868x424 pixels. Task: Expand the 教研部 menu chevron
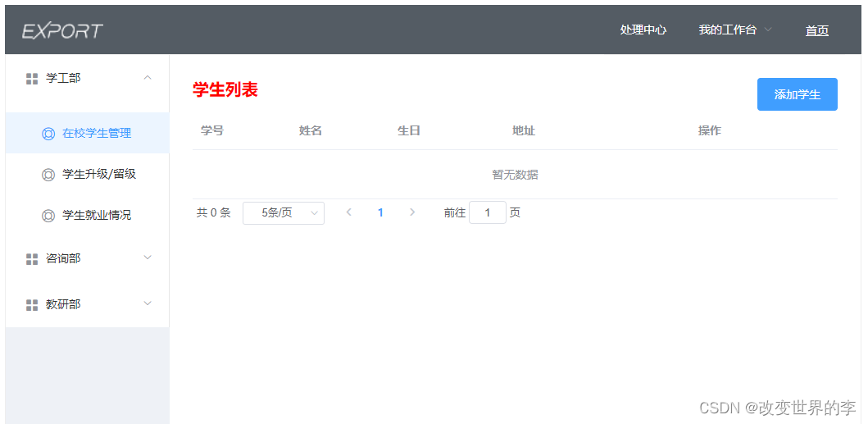click(x=148, y=303)
